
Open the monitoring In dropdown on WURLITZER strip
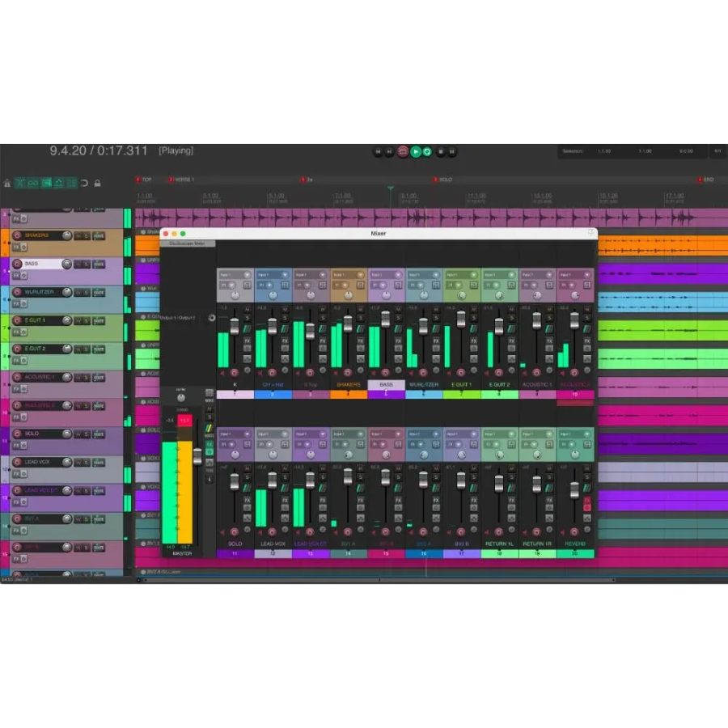417,285
